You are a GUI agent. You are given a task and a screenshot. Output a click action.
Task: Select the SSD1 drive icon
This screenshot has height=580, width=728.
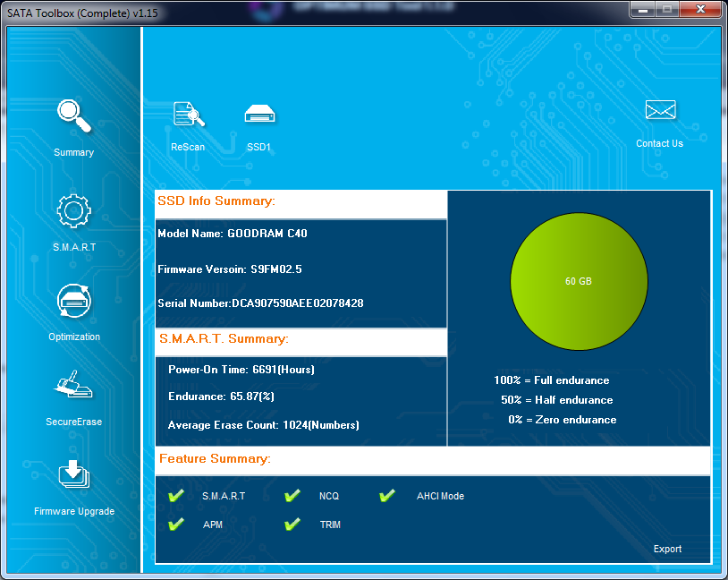[259, 114]
